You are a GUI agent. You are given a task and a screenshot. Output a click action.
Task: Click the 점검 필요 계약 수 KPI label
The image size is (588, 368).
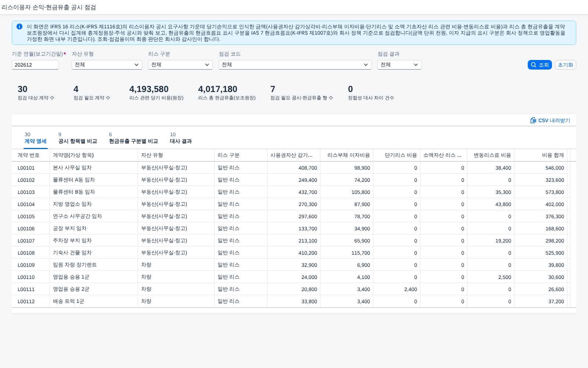[x=92, y=98]
